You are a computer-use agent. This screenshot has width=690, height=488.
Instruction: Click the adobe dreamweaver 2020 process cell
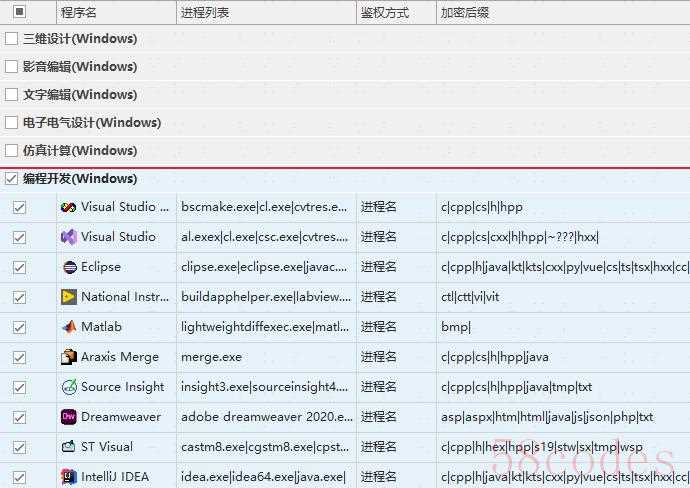click(x=267, y=417)
